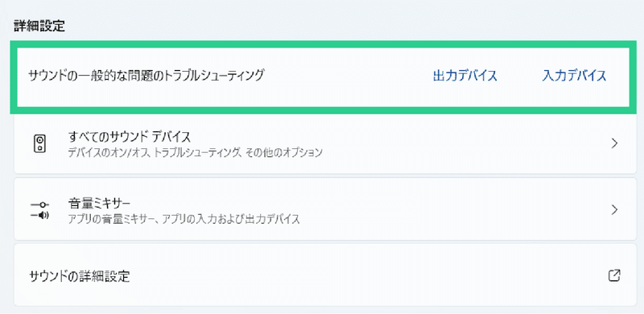
Task: Click the speaker icon beside すべてのサウンド デバイス
Action: tap(39, 144)
